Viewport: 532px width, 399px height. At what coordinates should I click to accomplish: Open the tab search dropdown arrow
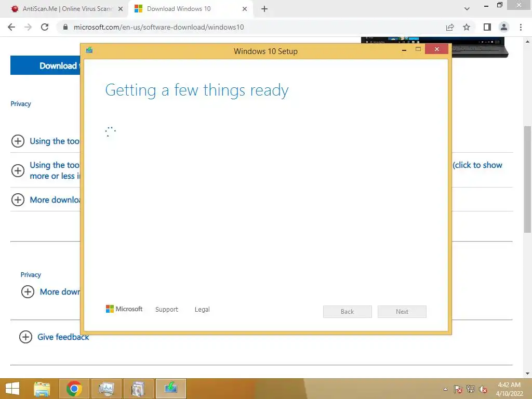[467, 9]
